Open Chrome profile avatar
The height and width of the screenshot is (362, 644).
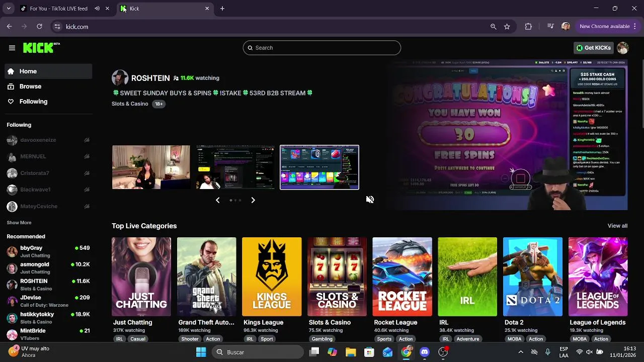[566, 27]
